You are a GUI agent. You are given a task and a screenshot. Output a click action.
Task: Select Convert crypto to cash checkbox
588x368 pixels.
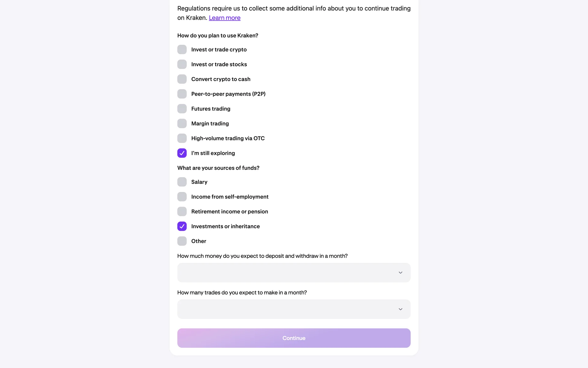point(182,79)
